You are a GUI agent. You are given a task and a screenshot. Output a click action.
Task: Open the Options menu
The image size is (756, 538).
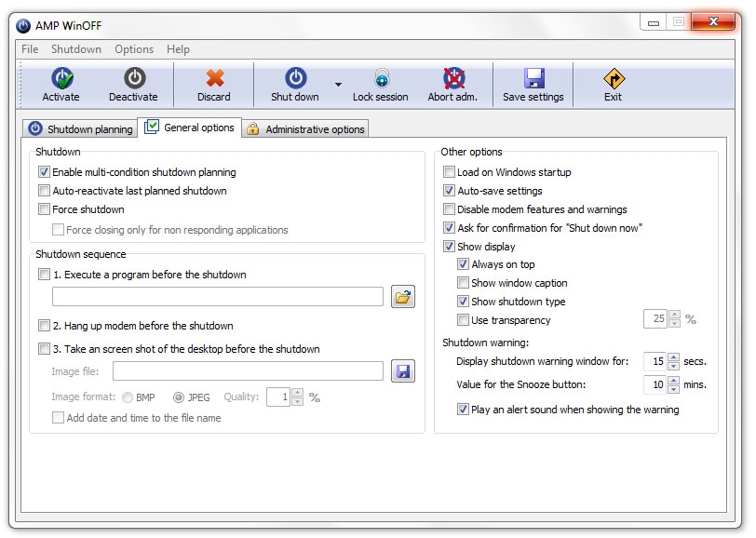coord(134,49)
